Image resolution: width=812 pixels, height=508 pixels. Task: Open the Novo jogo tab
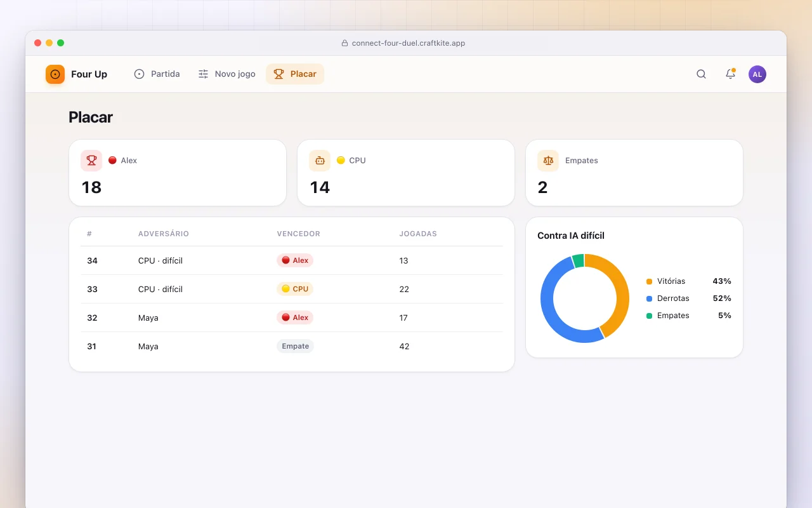pyautogui.click(x=226, y=74)
